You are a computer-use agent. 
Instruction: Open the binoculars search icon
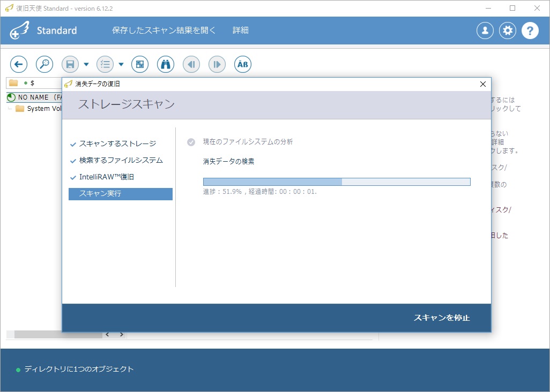click(166, 64)
